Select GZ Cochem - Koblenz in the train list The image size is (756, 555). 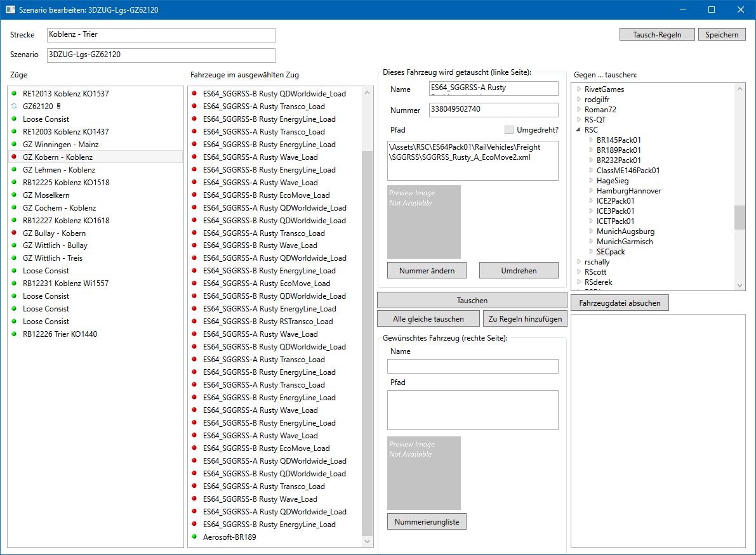pyautogui.click(x=59, y=207)
